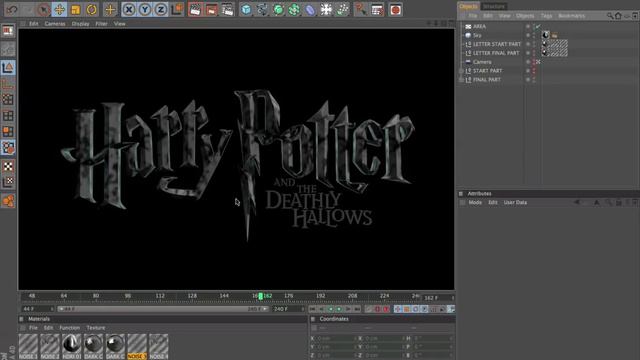Expand the START PART object hierarchy

(461, 71)
